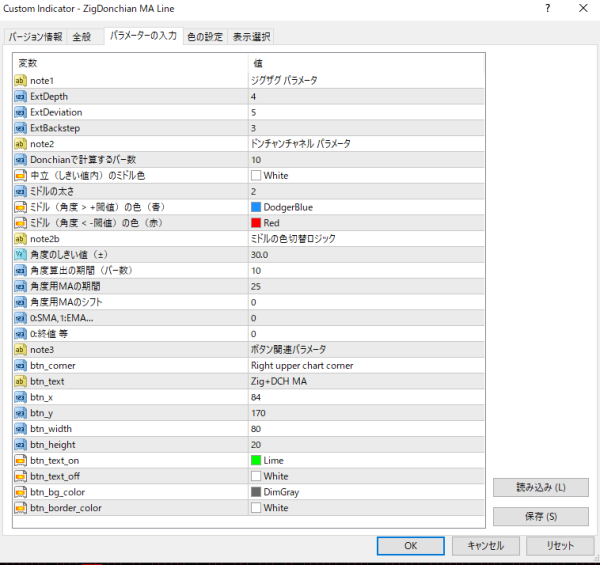Click the DodgerBlue color swatch
The height and width of the screenshot is (565, 600).
(257, 207)
